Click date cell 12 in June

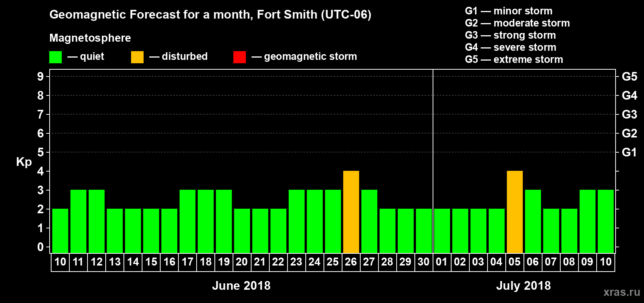(x=97, y=262)
